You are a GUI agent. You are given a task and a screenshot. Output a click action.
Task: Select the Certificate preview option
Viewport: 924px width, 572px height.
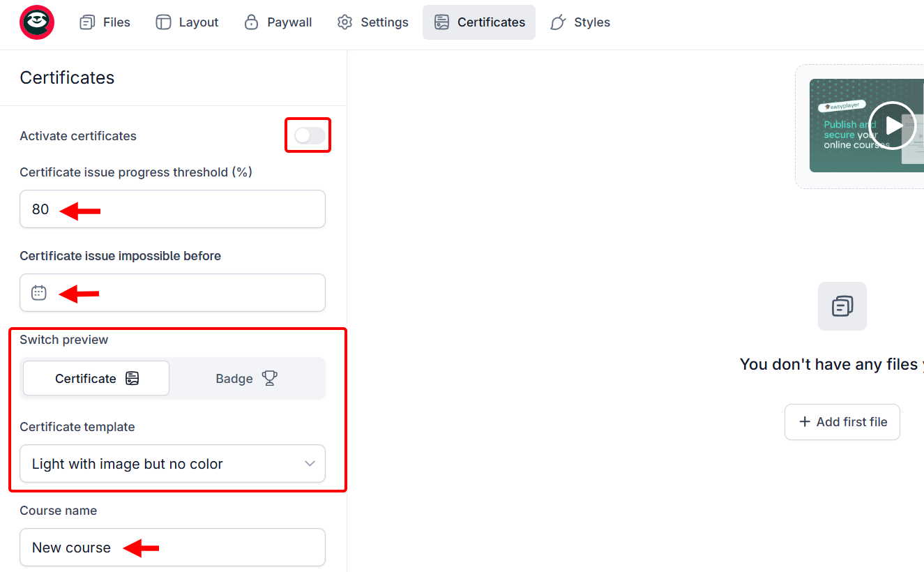(96, 378)
